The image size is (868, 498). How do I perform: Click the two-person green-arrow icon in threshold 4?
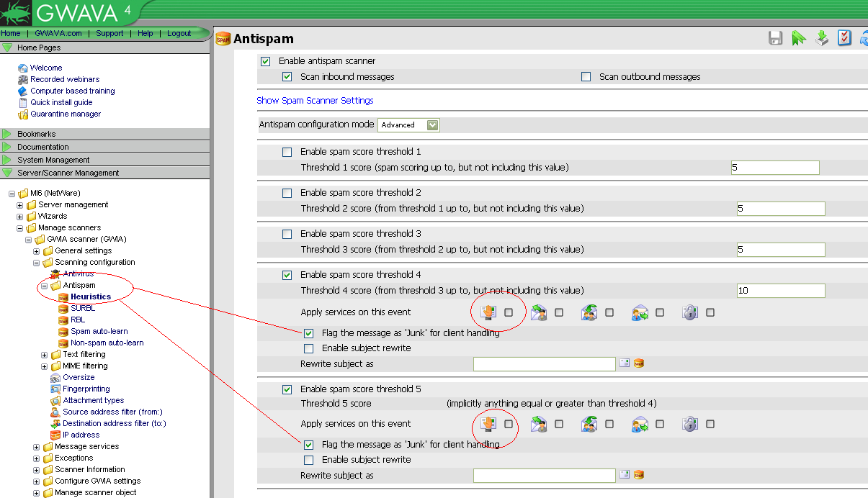tap(590, 312)
